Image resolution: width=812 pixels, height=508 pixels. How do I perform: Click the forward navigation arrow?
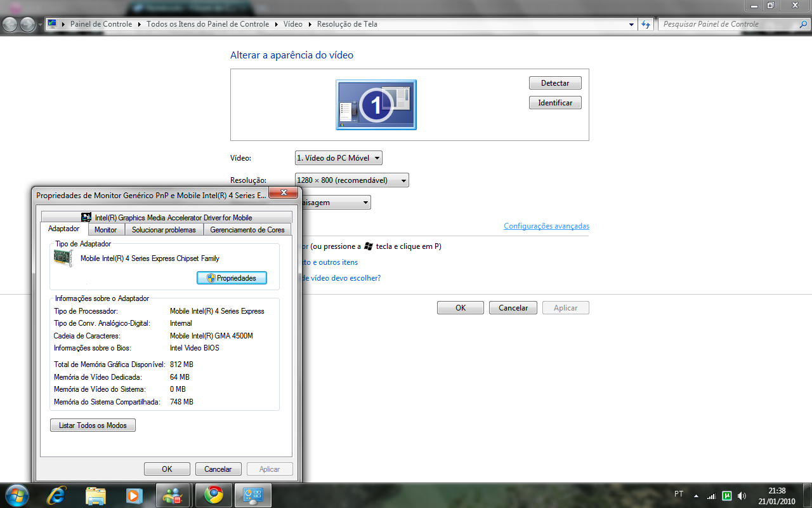[x=27, y=24]
